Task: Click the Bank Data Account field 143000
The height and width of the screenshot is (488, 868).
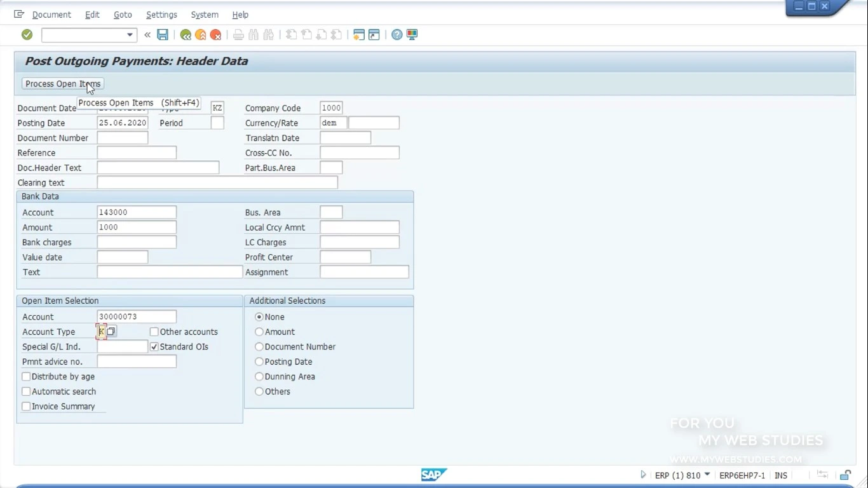Action: click(137, 213)
